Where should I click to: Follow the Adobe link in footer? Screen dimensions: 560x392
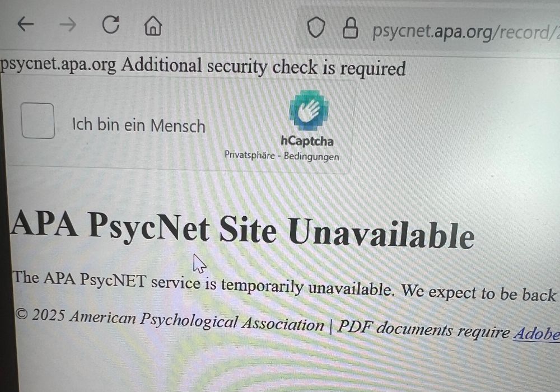pos(536,334)
